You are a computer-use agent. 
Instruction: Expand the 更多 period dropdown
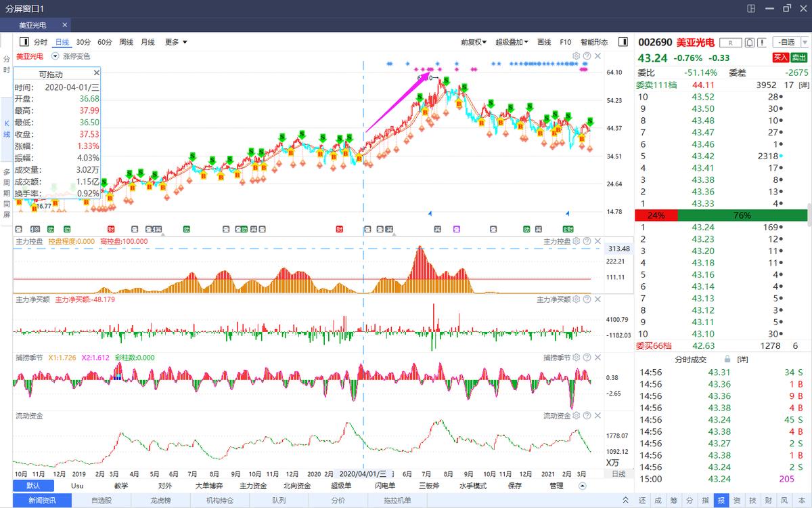click(176, 42)
